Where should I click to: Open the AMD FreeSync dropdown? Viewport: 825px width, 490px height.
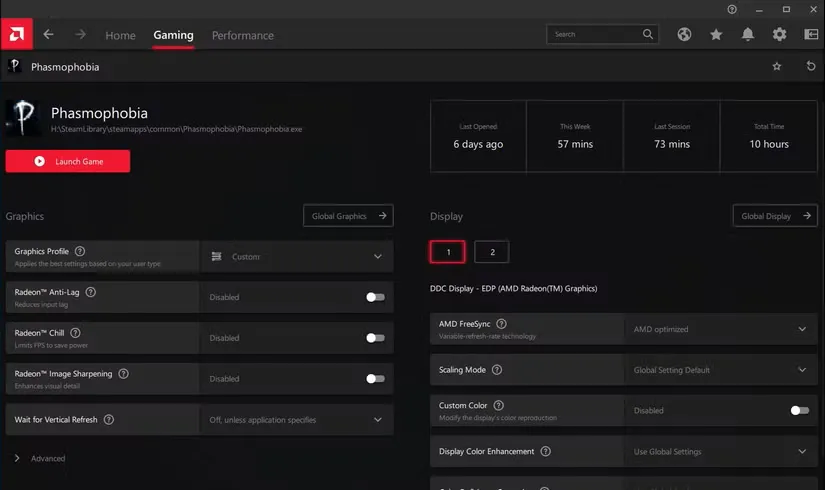click(721, 329)
